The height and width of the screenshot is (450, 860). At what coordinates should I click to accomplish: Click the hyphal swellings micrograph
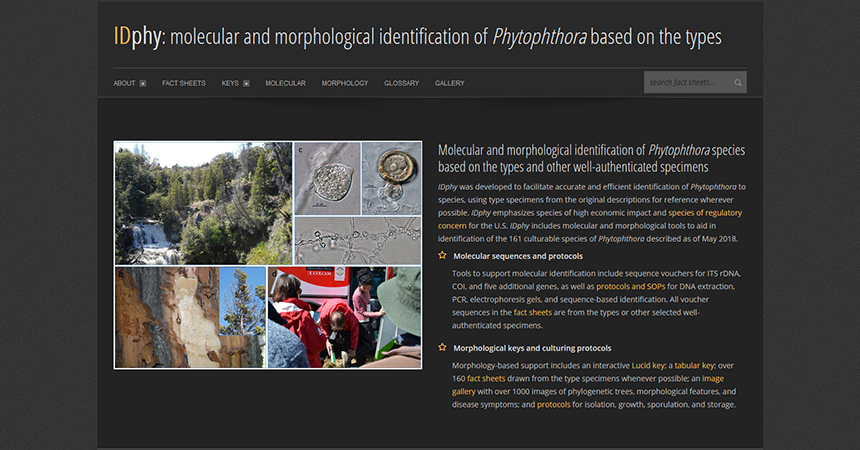coord(358,241)
